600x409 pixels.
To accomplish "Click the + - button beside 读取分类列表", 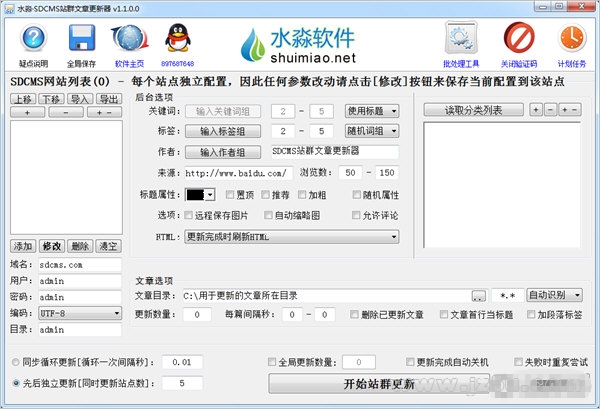I will 570,110.
